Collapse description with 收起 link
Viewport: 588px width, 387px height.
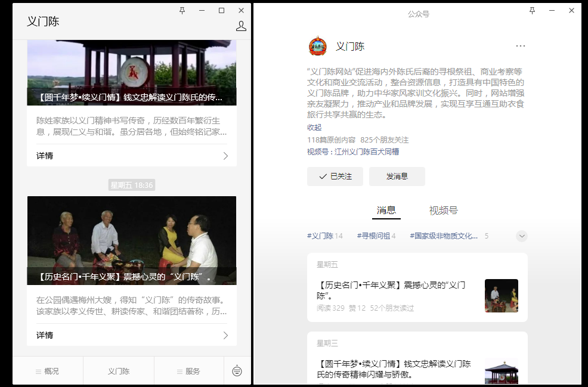pyautogui.click(x=314, y=127)
